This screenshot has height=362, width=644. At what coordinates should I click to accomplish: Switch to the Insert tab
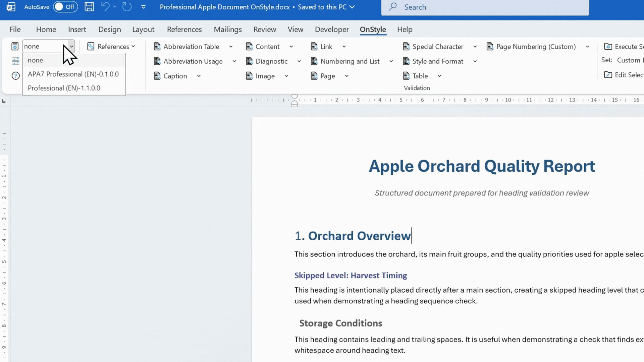click(77, 29)
